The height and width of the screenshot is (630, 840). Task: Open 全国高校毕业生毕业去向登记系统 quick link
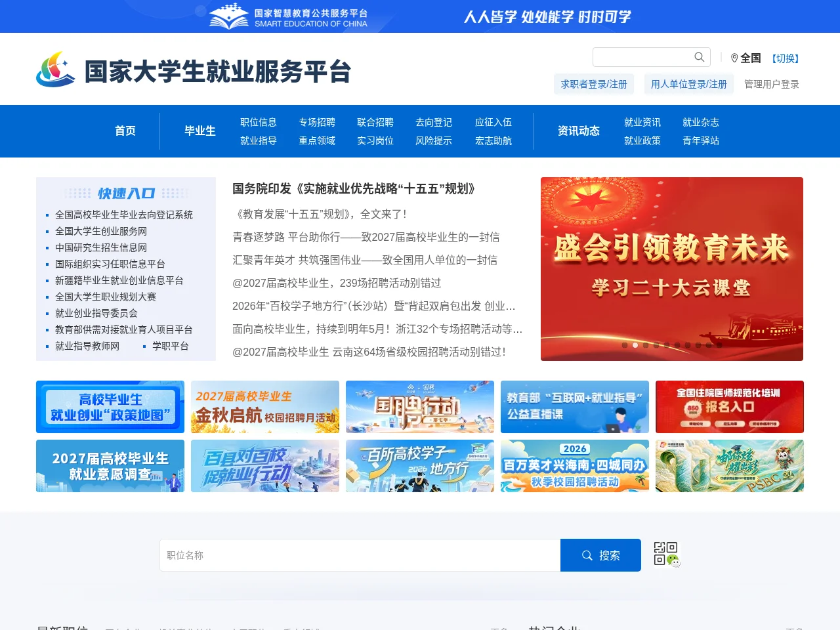(124, 215)
